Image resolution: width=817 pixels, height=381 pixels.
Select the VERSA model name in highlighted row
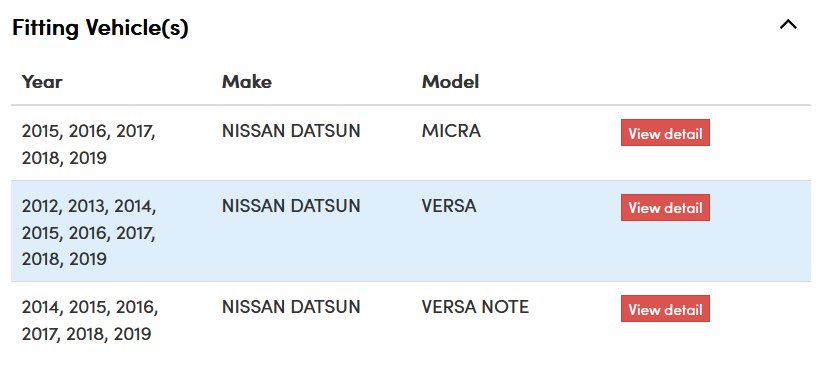(449, 206)
